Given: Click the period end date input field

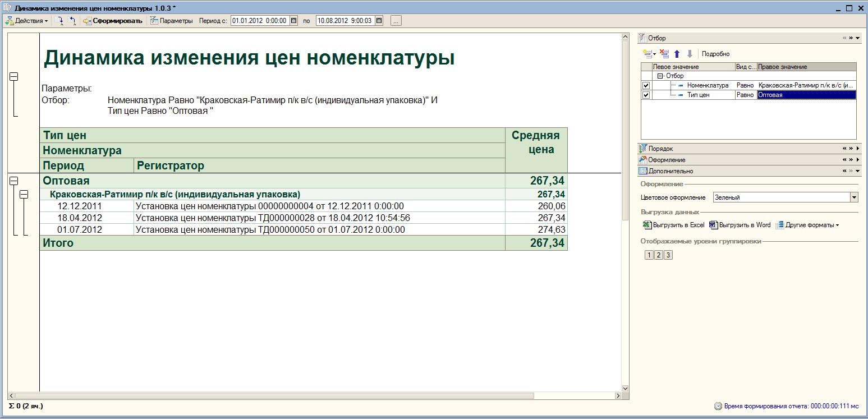Looking at the screenshot, I should [x=345, y=20].
